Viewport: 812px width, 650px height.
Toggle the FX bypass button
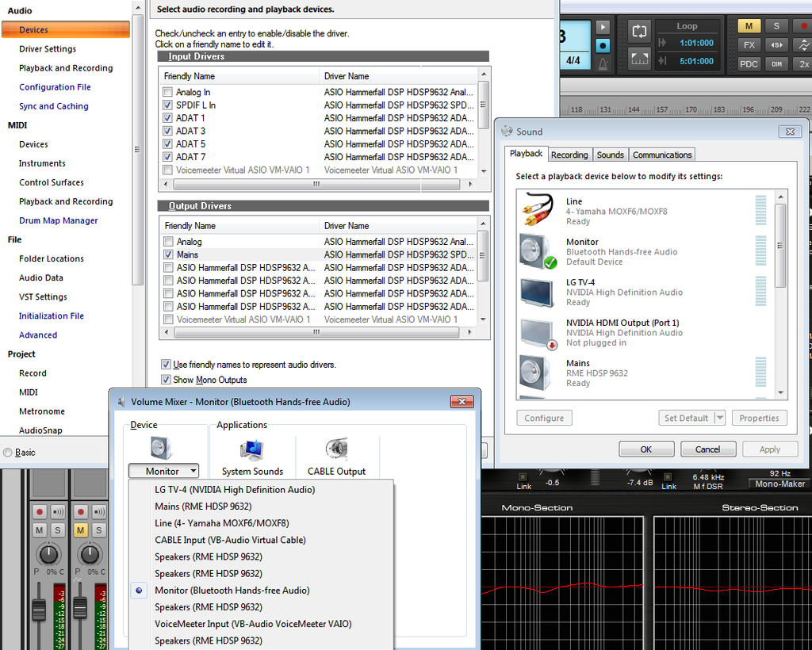749,45
